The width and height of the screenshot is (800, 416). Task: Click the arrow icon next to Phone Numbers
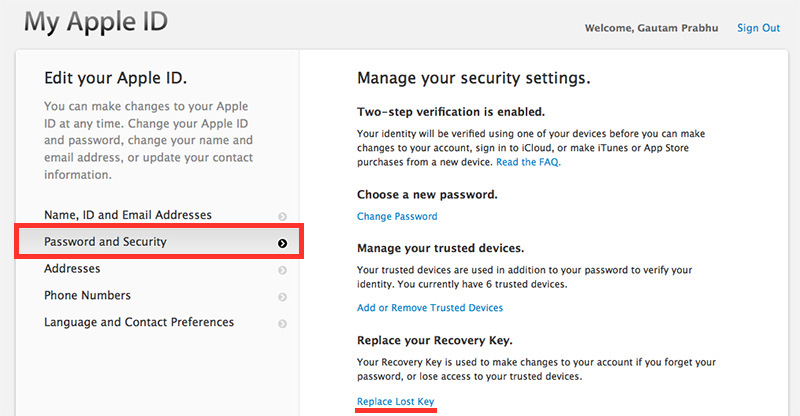(283, 297)
